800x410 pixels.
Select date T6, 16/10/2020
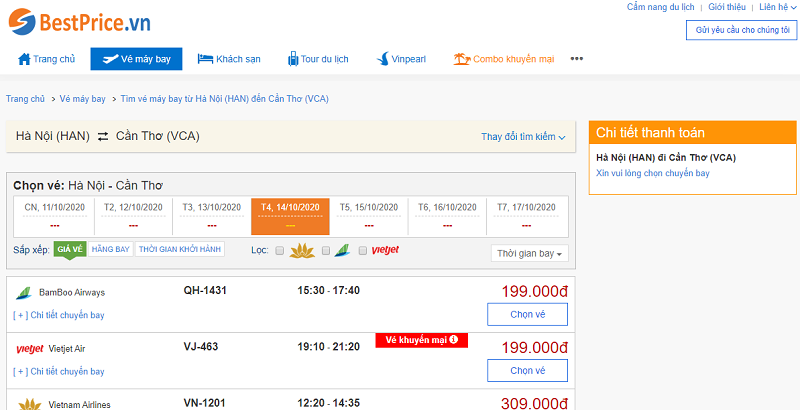pyautogui.click(x=447, y=216)
